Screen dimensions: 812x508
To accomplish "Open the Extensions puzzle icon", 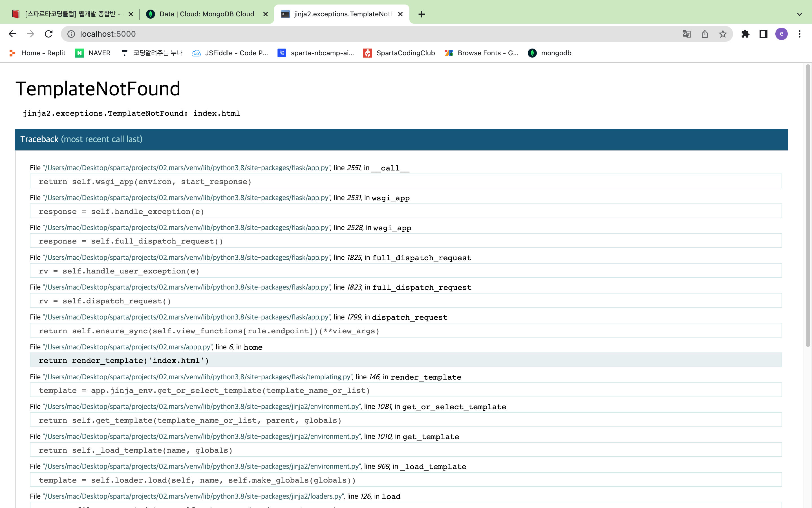I will [x=745, y=34].
